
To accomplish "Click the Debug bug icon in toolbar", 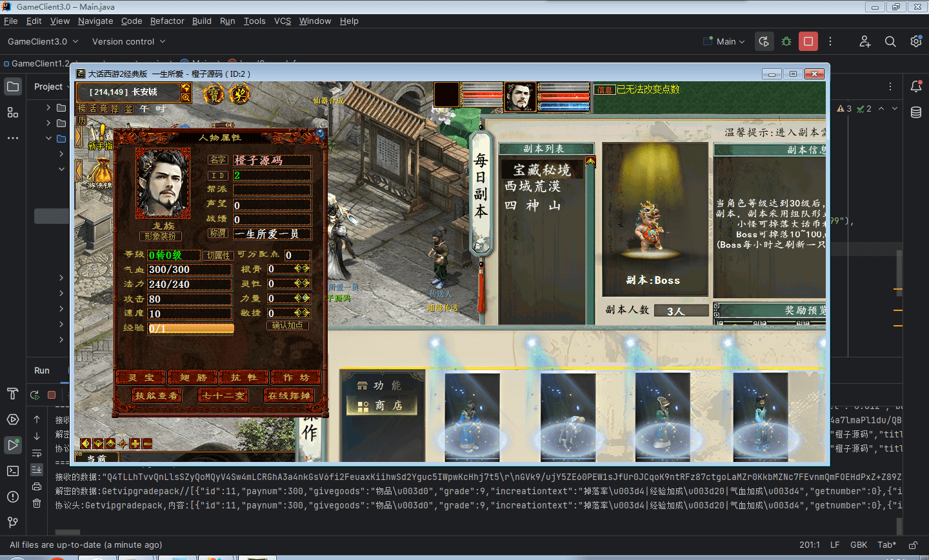I will point(786,41).
